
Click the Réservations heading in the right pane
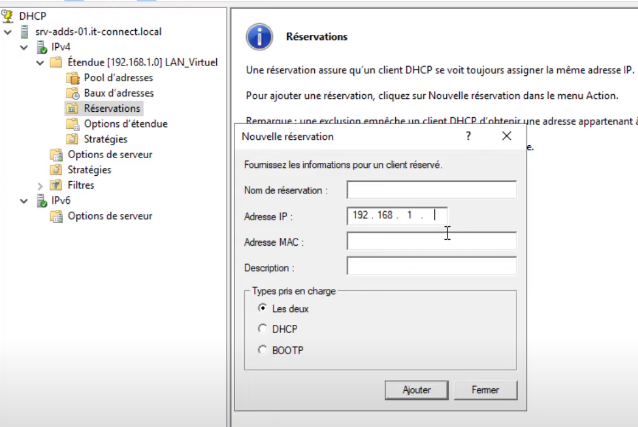point(317,37)
